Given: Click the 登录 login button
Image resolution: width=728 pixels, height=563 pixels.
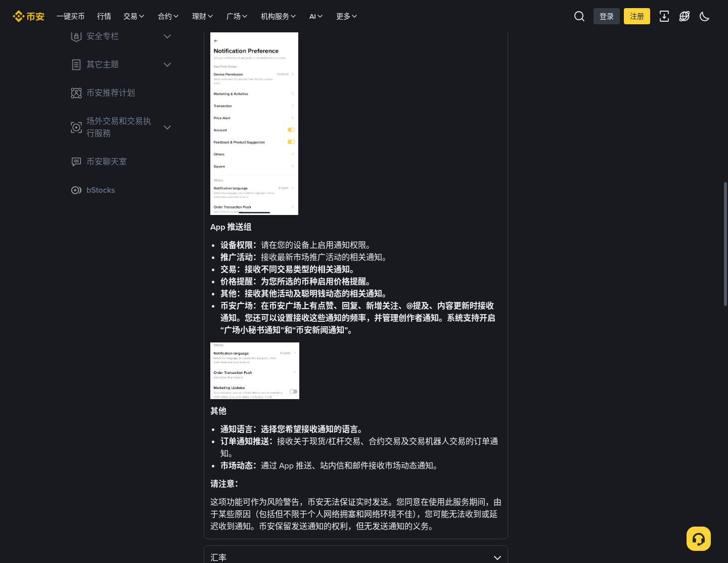Looking at the screenshot, I should pos(607,16).
